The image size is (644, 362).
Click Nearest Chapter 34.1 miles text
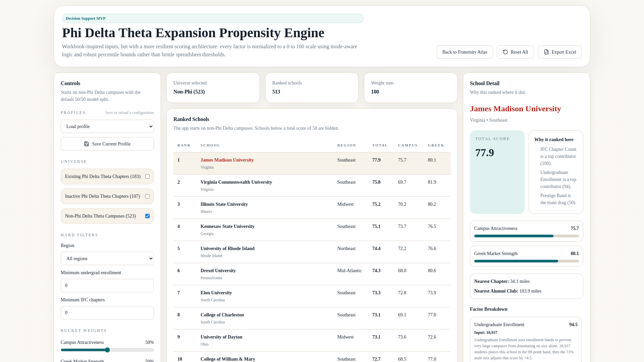tap(502, 281)
